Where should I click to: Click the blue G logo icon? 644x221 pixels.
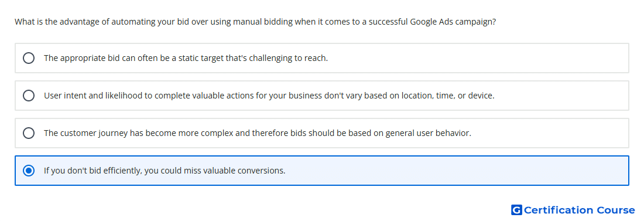click(x=516, y=210)
